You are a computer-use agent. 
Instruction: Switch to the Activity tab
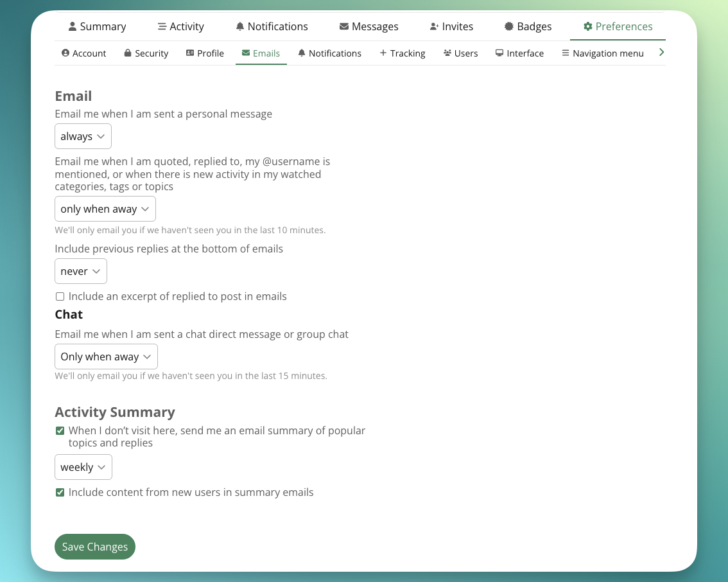(180, 26)
